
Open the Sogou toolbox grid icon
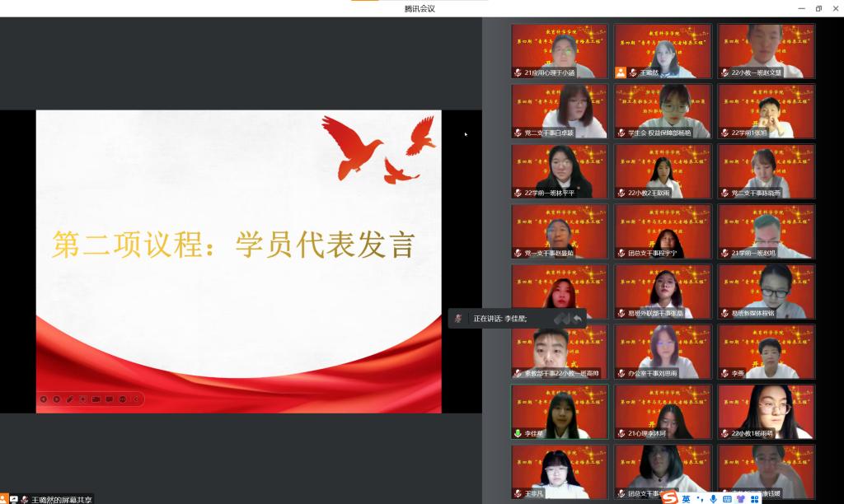(754, 498)
